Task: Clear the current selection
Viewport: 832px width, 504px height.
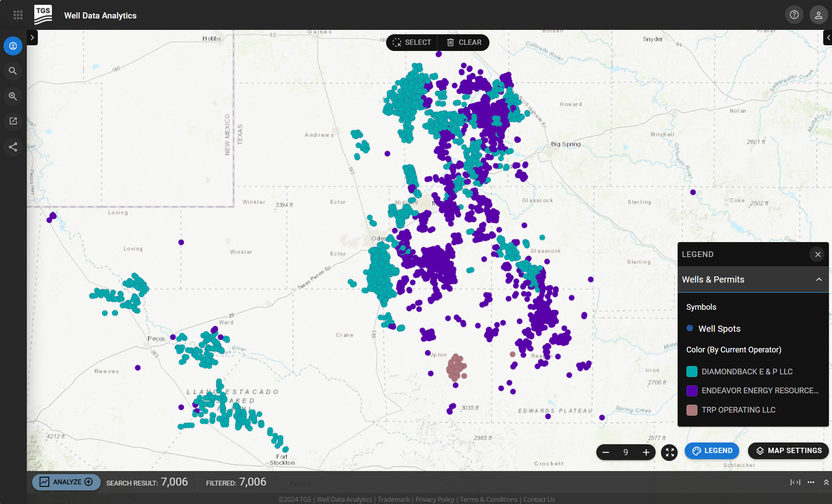Action: click(x=463, y=42)
